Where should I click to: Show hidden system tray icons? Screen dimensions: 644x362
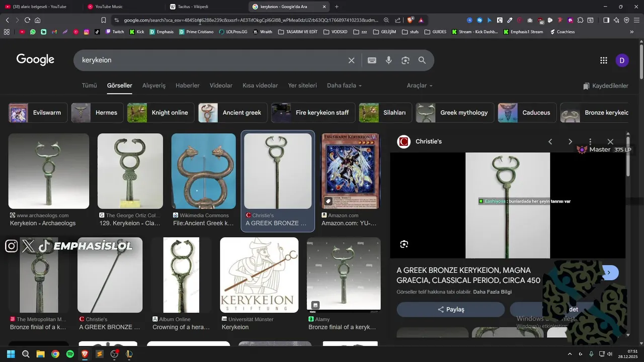(x=570, y=354)
